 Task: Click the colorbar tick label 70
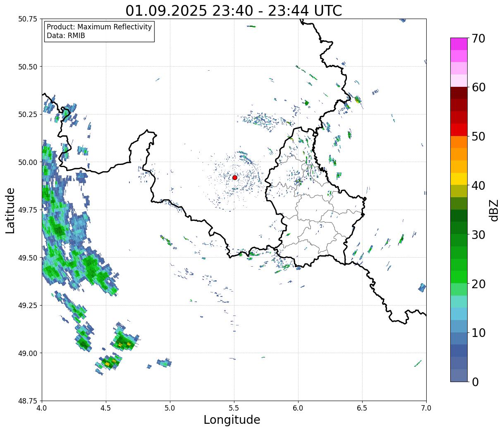point(478,38)
